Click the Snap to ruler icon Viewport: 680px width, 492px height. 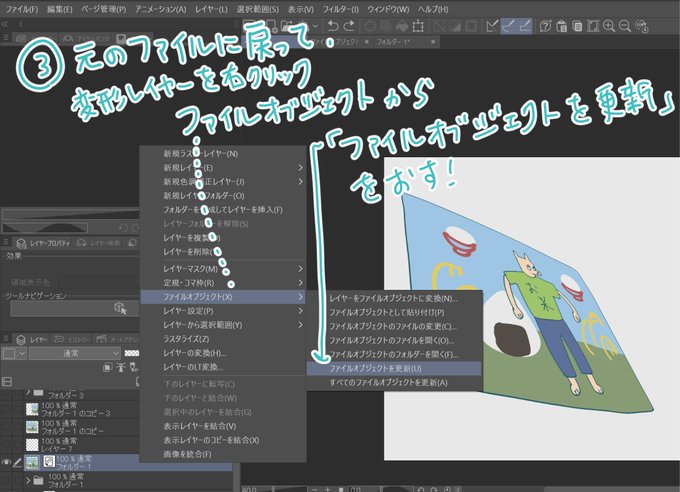(492, 26)
